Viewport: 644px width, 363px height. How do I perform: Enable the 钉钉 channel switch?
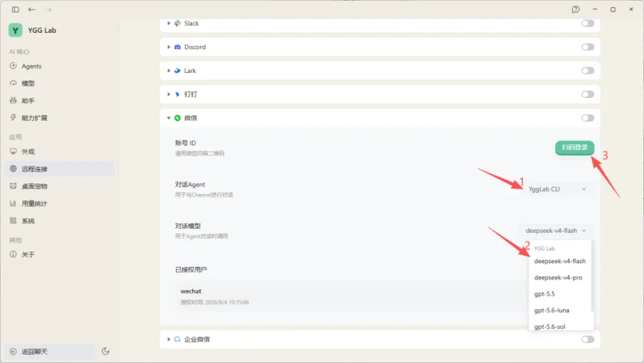pos(588,94)
